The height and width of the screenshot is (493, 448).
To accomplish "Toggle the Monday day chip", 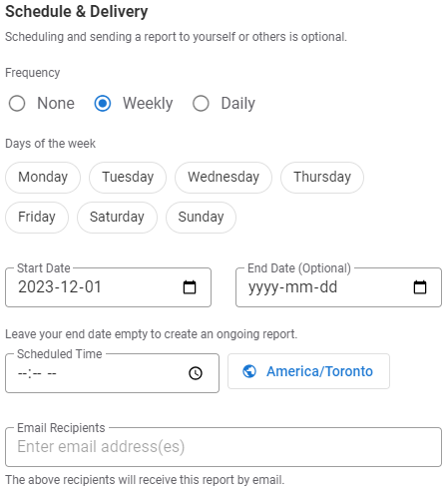I will (43, 178).
